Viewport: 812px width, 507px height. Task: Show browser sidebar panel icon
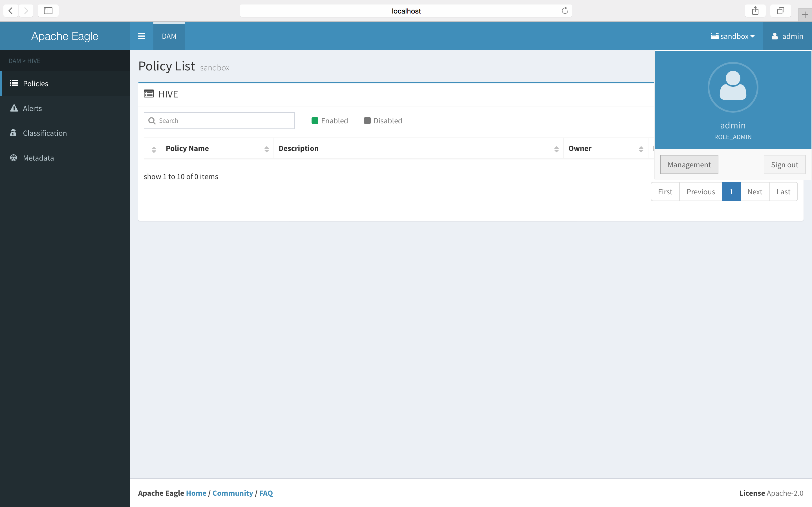pos(48,11)
